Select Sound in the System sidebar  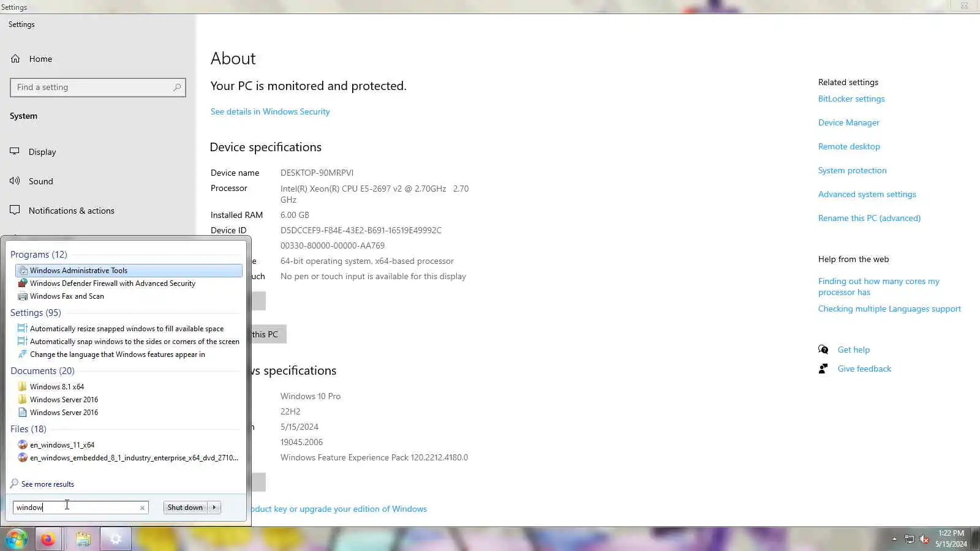pos(41,181)
